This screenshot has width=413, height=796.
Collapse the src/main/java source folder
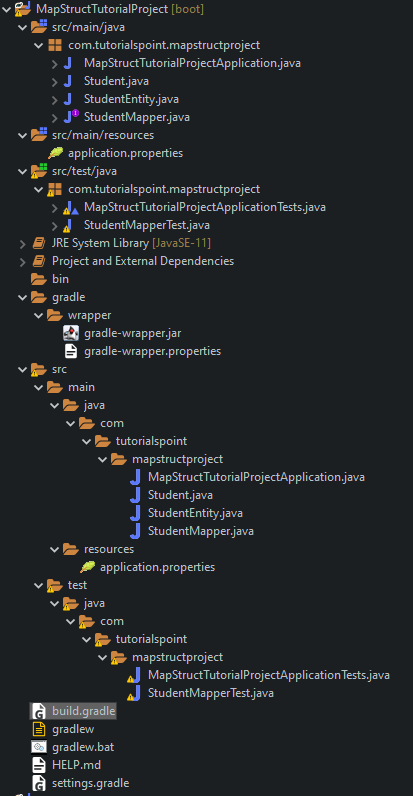22,27
